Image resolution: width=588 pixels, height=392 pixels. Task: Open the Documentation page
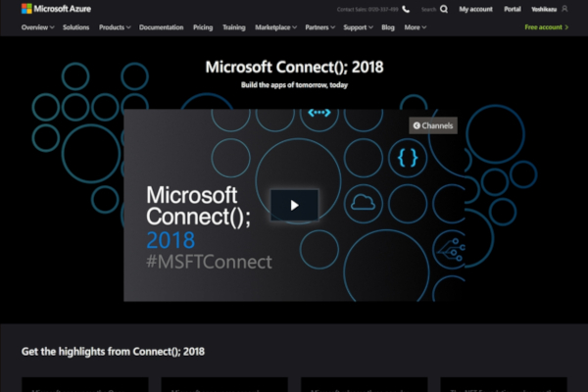[162, 27]
